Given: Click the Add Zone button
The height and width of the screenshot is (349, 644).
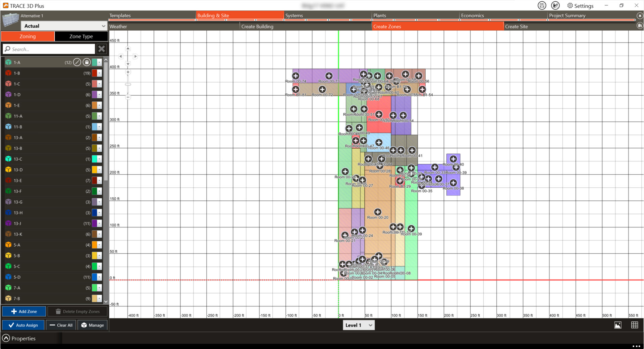Looking at the screenshot, I should pos(24,311).
